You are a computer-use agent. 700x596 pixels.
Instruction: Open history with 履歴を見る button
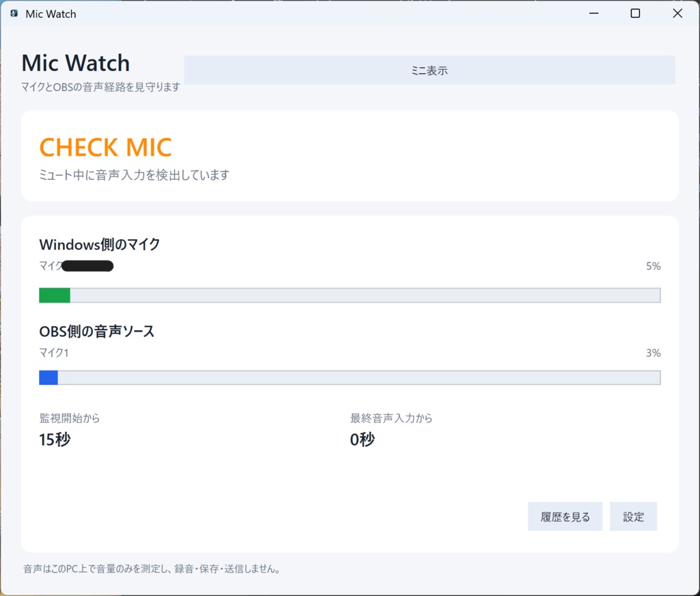tap(565, 517)
